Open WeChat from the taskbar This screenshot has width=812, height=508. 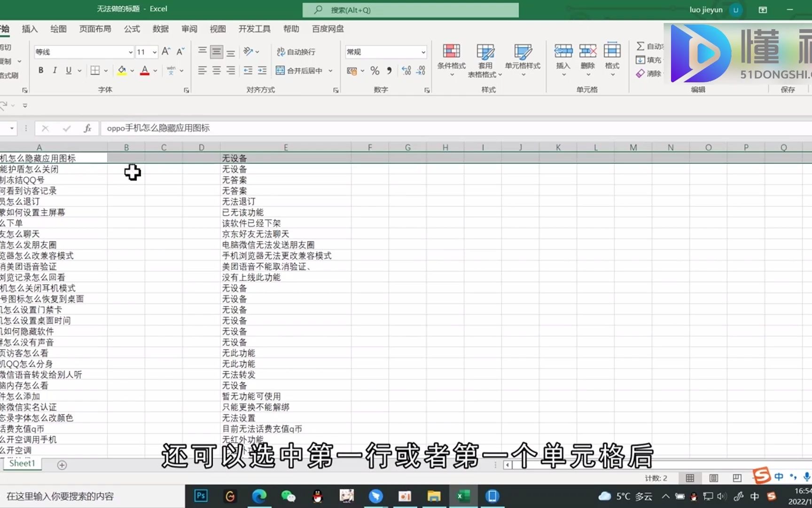288,496
